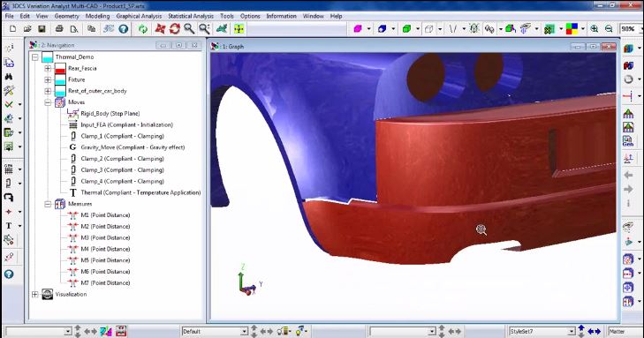Click the Zoom In plus magnifier icon
644x338 pixels.
click(x=595, y=29)
